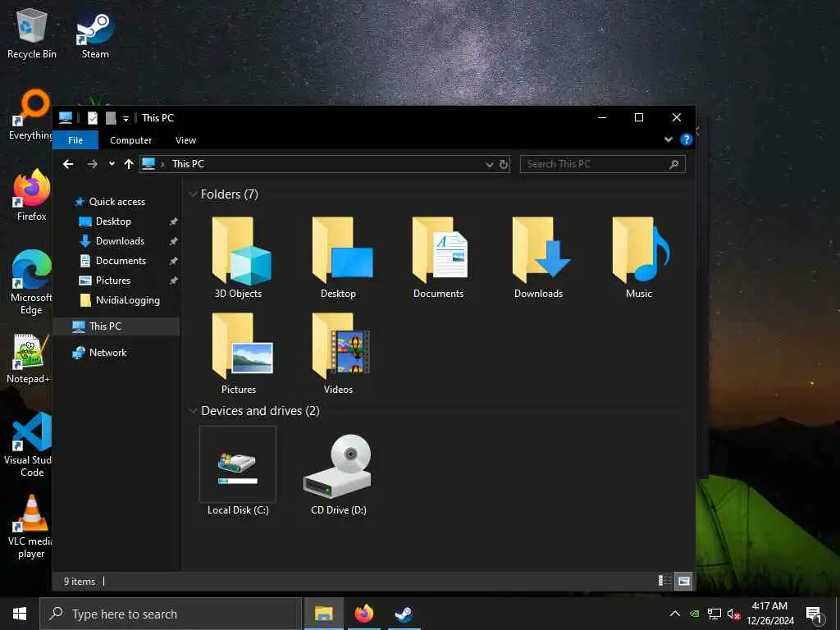Open the Pictures folder in main pane
The width and height of the screenshot is (840, 630).
[239, 354]
